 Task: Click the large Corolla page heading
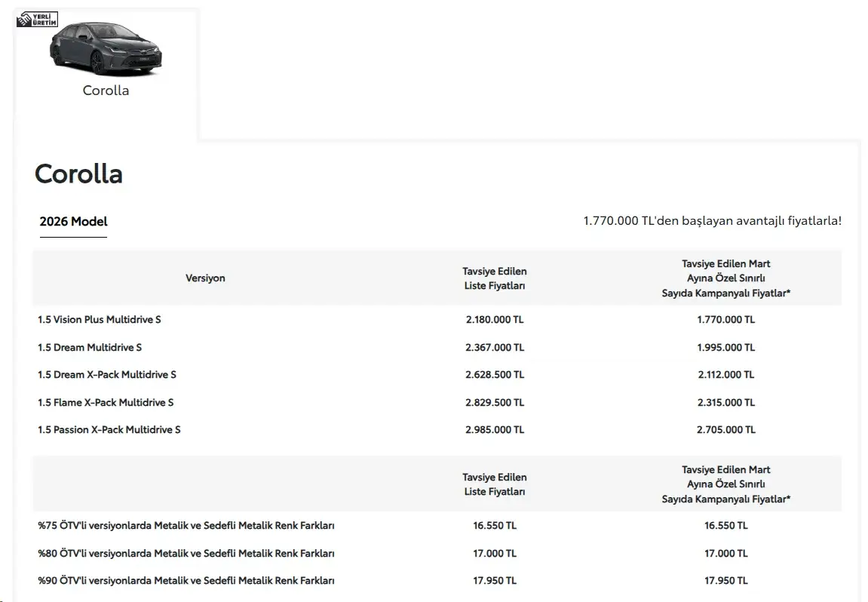click(x=78, y=174)
